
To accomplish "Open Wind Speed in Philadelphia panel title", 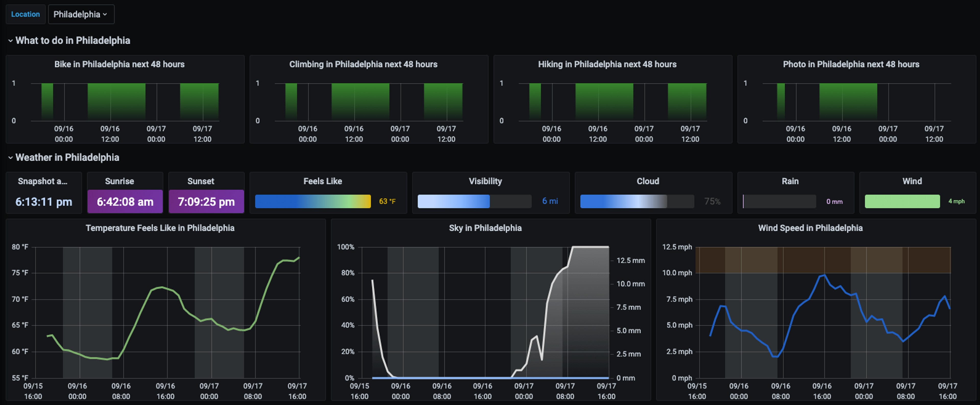I will (x=810, y=228).
